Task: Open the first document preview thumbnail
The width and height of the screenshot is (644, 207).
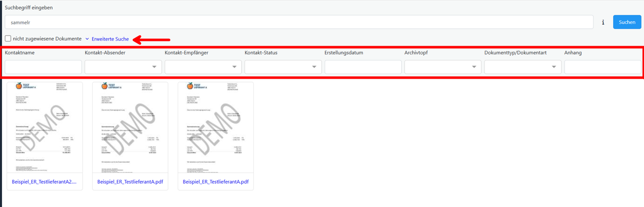Action: (45, 127)
